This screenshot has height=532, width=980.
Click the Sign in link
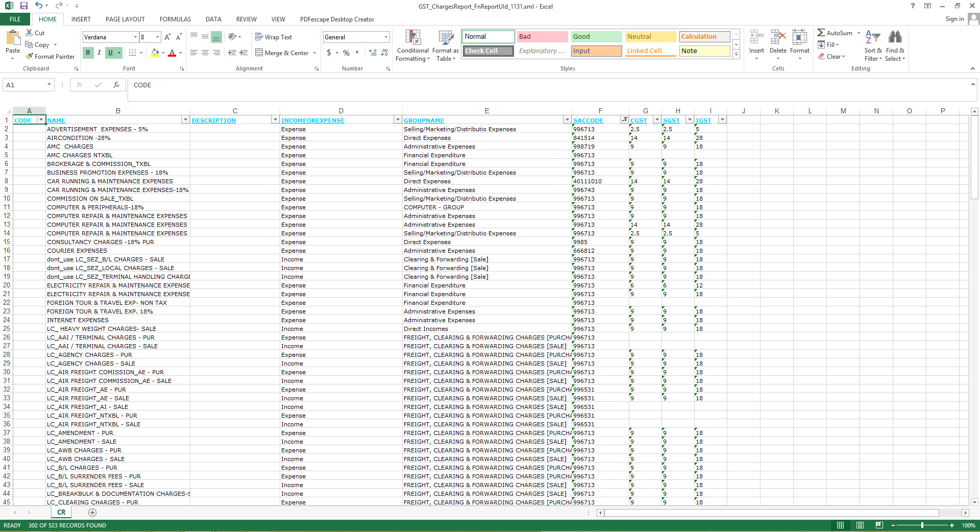click(x=954, y=19)
